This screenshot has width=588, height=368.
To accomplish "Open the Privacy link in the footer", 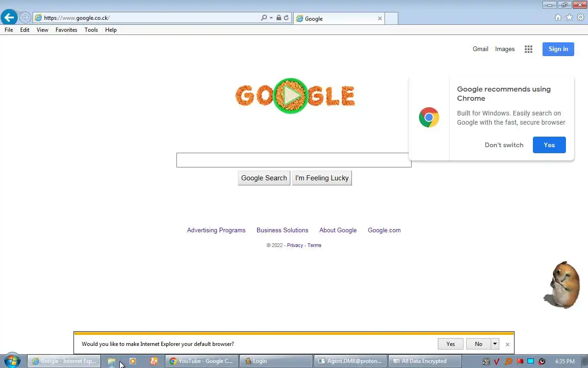I will 295,245.
